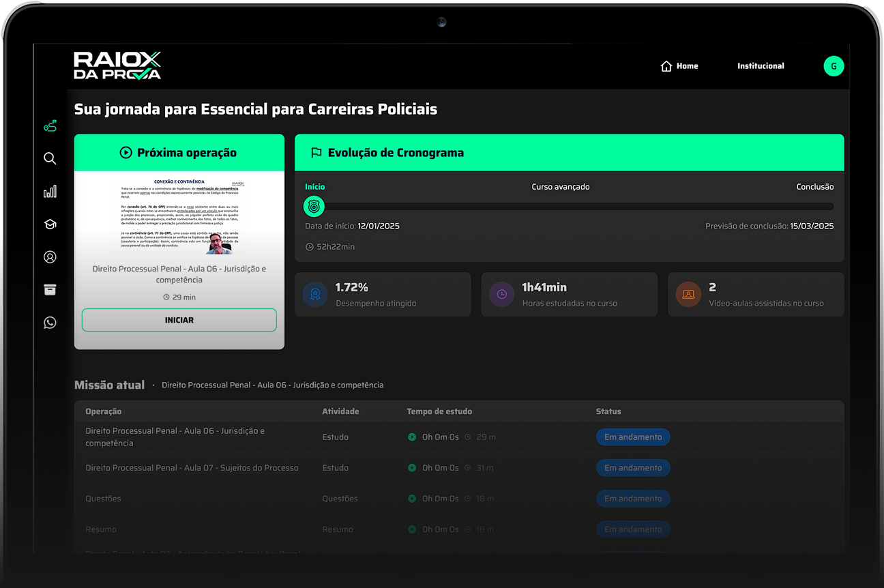Click the search magnifier sidebar icon
This screenshot has width=884, height=588.
[x=50, y=158]
